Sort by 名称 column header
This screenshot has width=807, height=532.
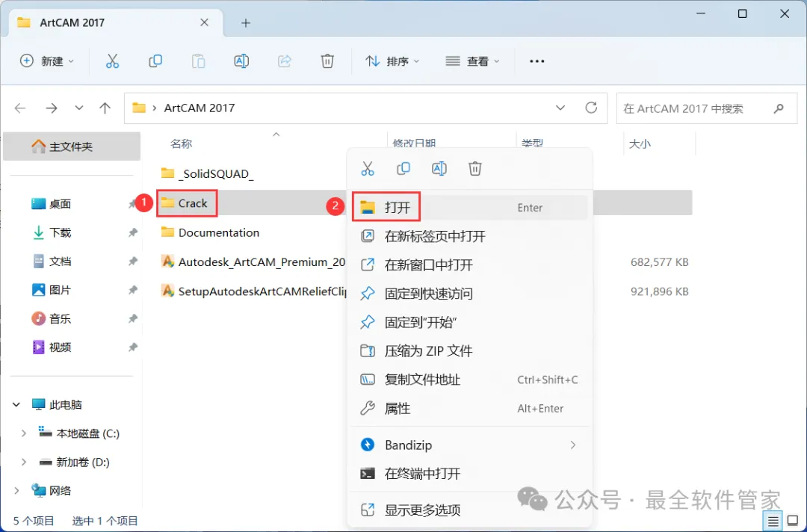[181, 143]
